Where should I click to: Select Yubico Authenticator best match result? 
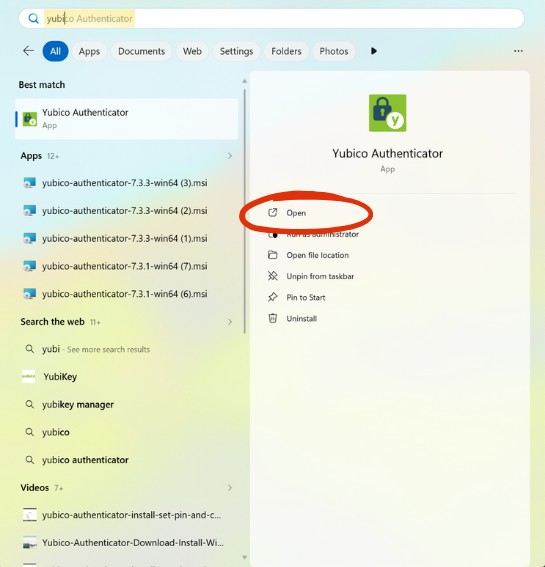point(127,119)
